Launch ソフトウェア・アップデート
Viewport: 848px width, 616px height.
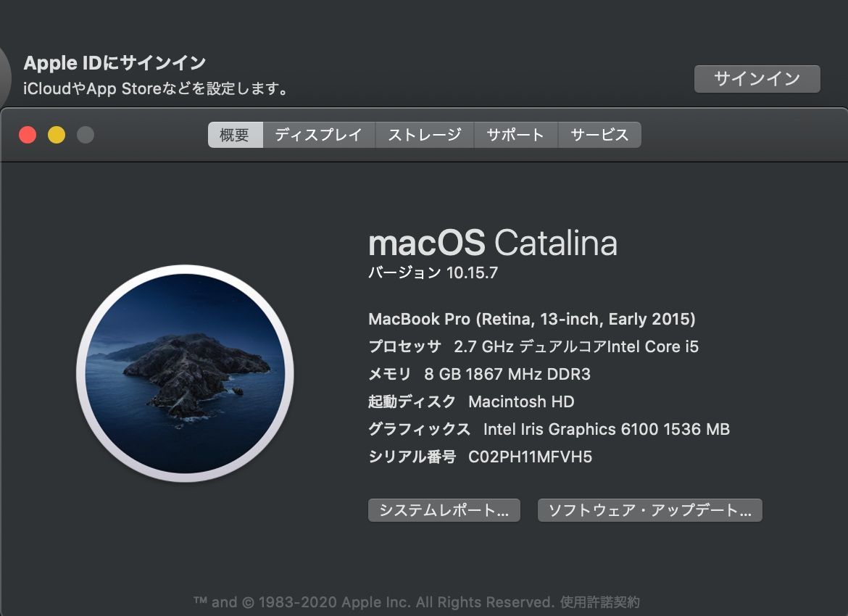pos(649,510)
